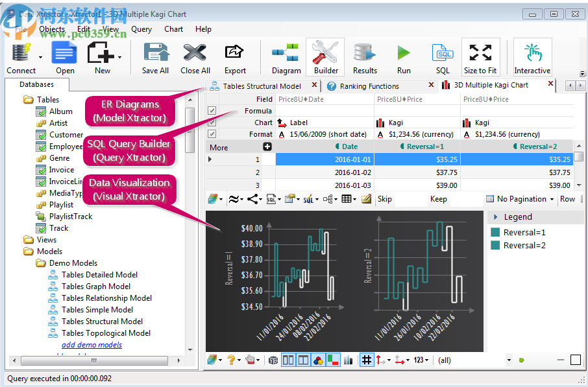
Task: Run the query with the green arrow
Action: (x=404, y=53)
